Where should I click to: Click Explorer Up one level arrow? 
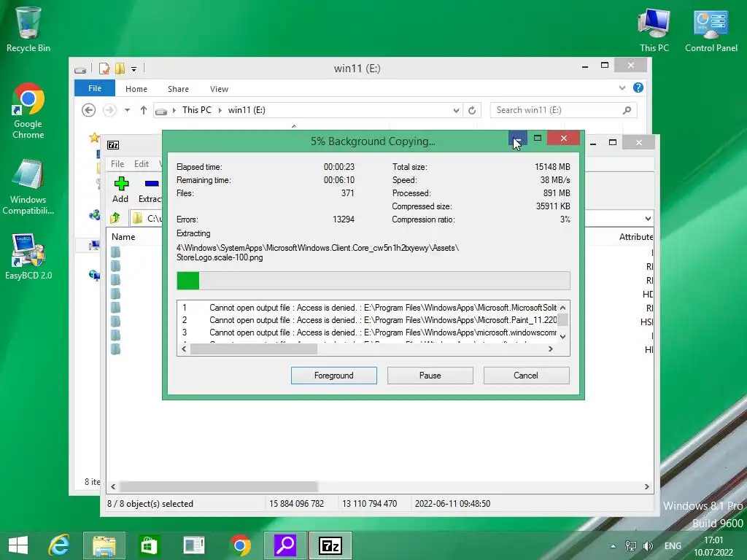click(144, 110)
